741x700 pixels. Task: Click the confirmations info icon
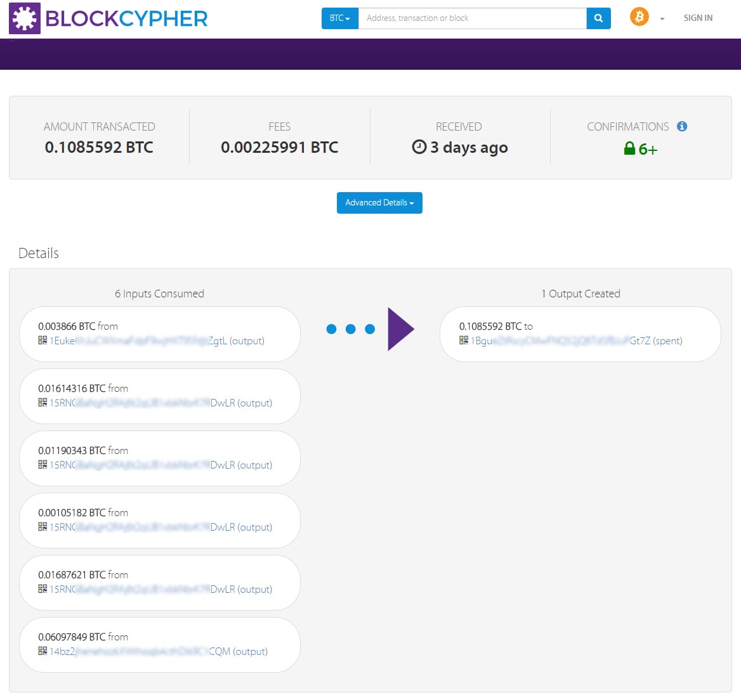681,126
